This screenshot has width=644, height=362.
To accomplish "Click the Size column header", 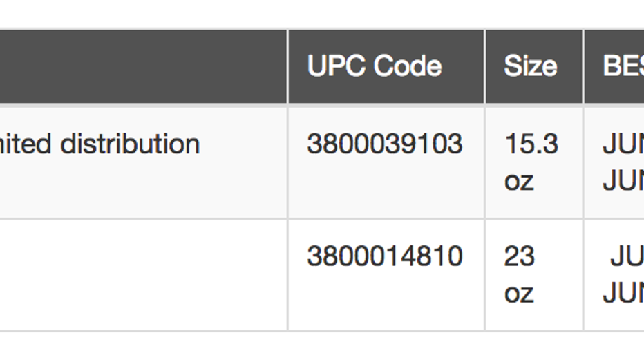I will click(x=530, y=66).
